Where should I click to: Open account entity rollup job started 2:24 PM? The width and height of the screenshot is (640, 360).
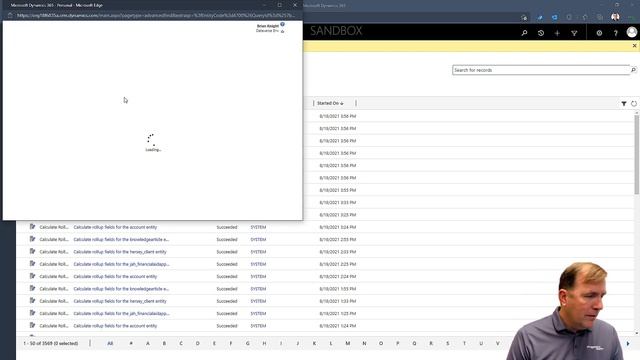click(115, 277)
